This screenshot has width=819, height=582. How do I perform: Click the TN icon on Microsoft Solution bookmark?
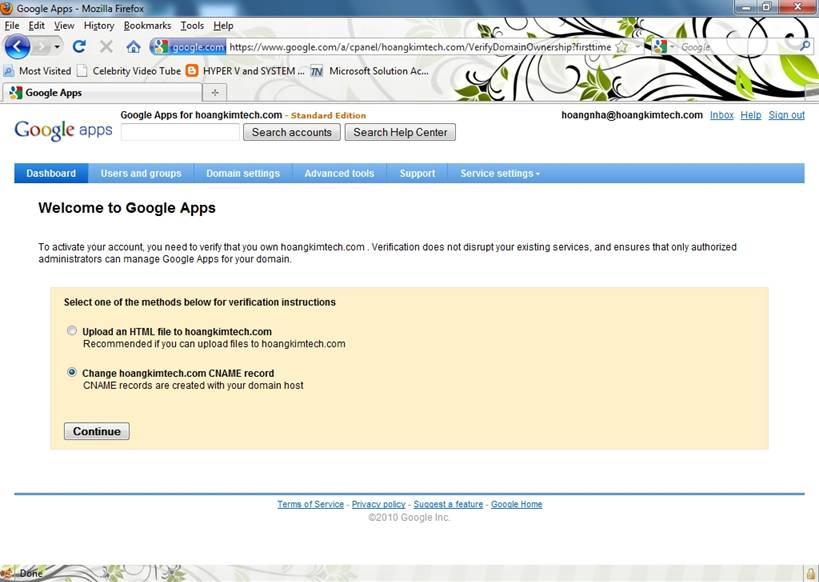pyautogui.click(x=317, y=71)
